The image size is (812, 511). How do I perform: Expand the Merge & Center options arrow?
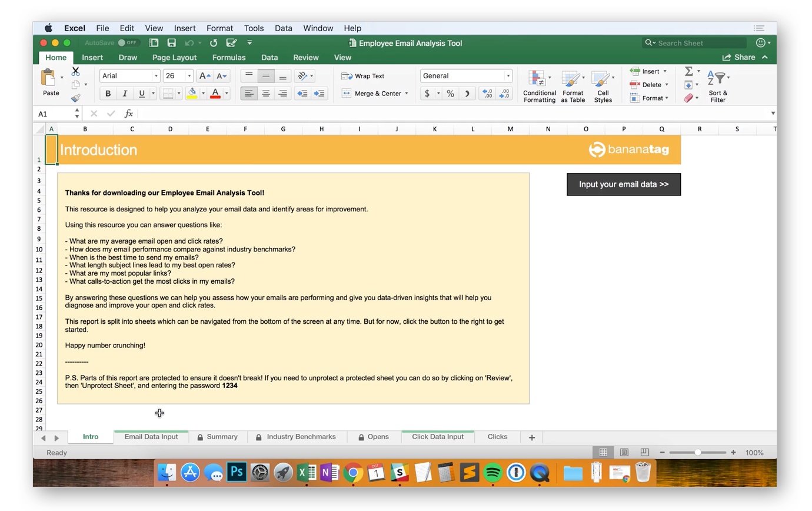tap(407, 94)
